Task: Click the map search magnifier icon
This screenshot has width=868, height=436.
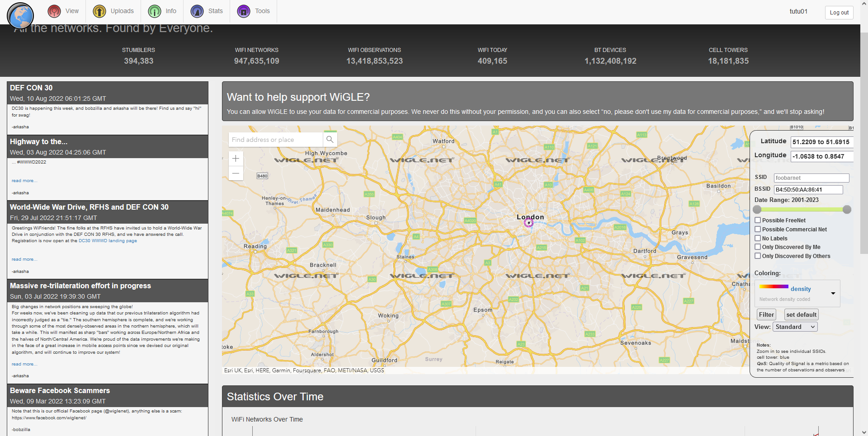Action: coord(330,140)
